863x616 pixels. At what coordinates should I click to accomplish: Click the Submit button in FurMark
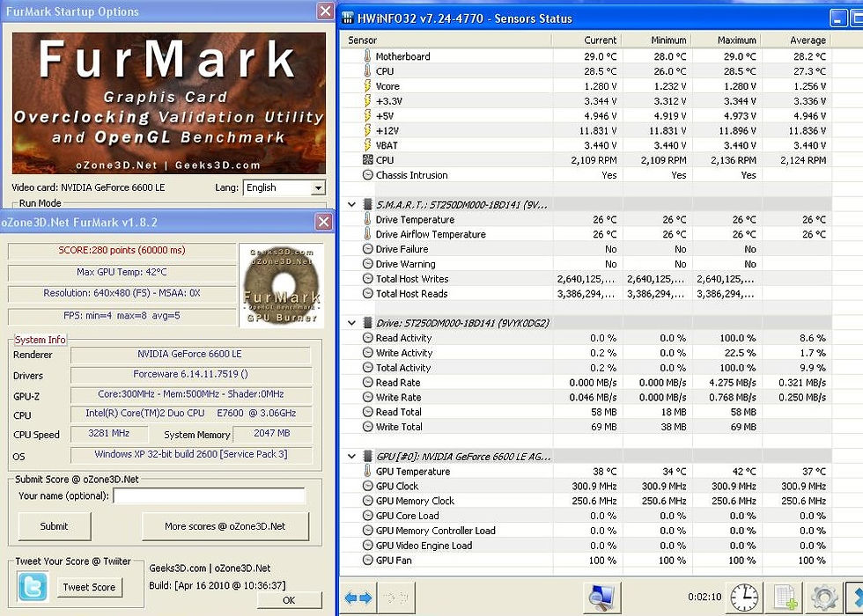click(x=55, y=526)
